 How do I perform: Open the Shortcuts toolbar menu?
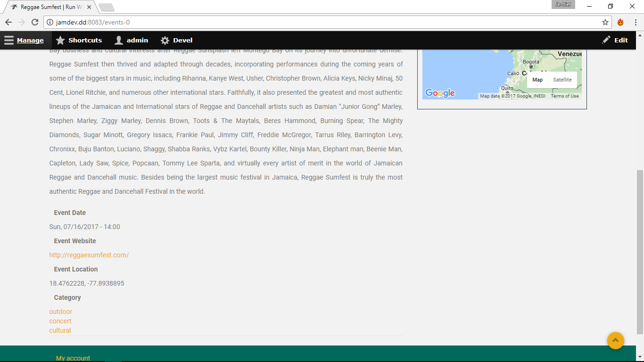[x=79, y=40]
